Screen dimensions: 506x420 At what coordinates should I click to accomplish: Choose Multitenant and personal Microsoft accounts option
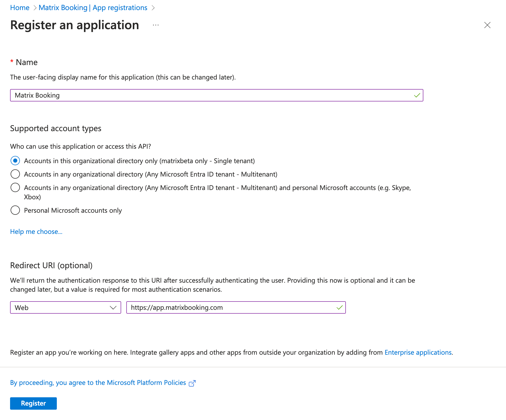pyautogui.click(x=15, y=187)
